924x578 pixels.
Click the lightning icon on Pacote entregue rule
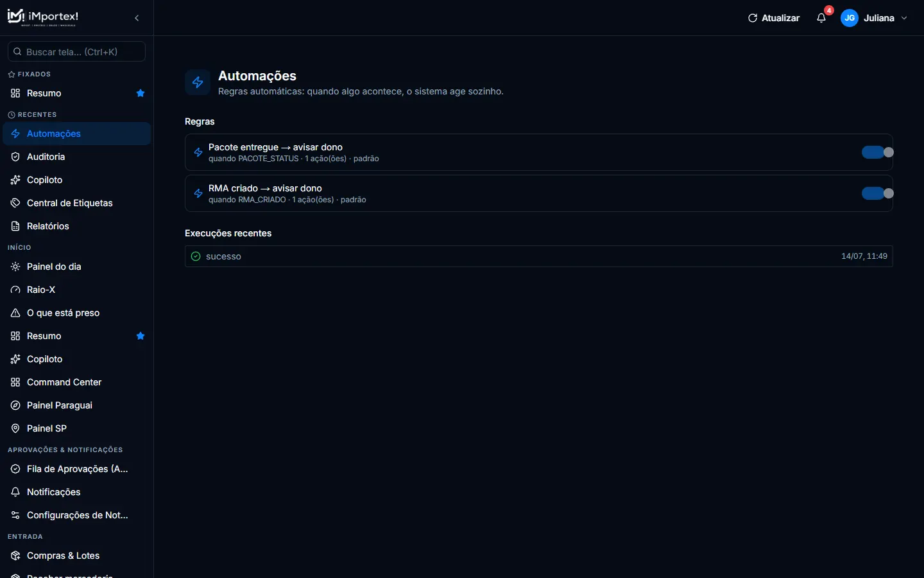click(x=198, y=152)
